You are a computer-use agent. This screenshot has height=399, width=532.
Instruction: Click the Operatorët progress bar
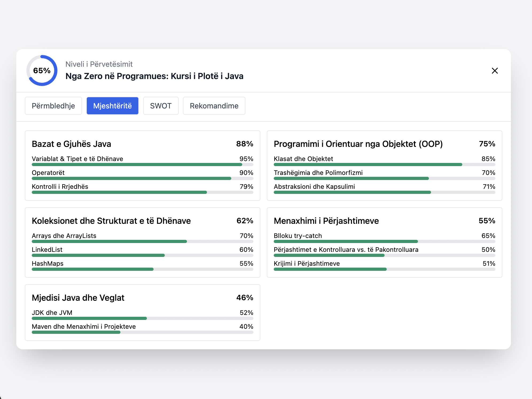point(143,178)
